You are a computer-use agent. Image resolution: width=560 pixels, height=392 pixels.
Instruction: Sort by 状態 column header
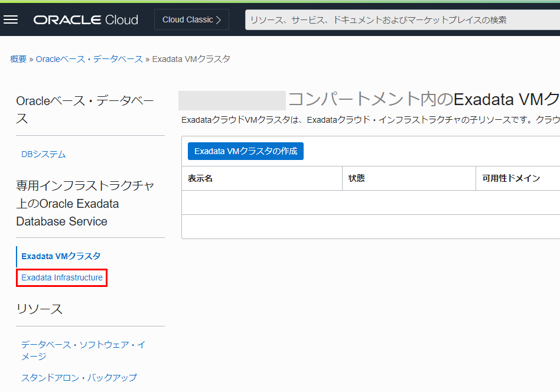pyautogui.click(x=357, y=178)
